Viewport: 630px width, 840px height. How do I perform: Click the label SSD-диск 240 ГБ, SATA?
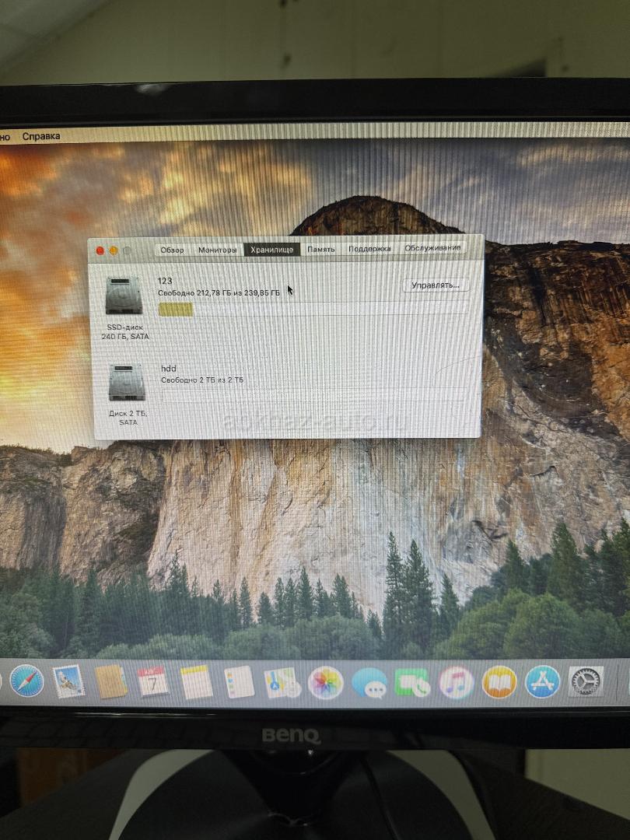(x=124, y=332)
